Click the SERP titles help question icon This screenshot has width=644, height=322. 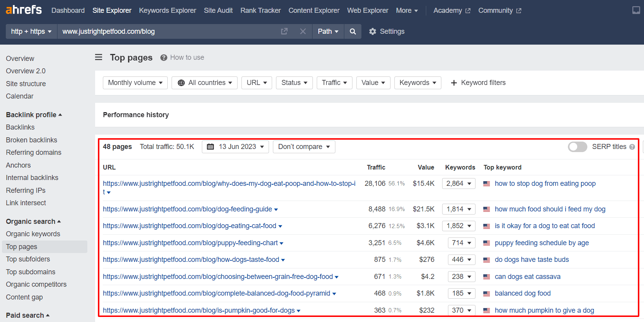632,147
